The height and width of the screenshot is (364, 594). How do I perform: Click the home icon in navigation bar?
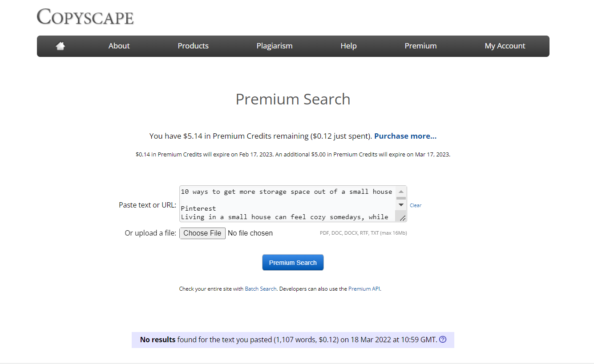click(61, 46)
